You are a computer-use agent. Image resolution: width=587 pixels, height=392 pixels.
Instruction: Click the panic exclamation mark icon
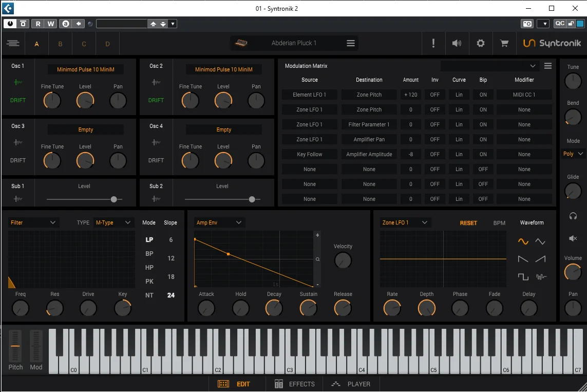tap(433, 43)
